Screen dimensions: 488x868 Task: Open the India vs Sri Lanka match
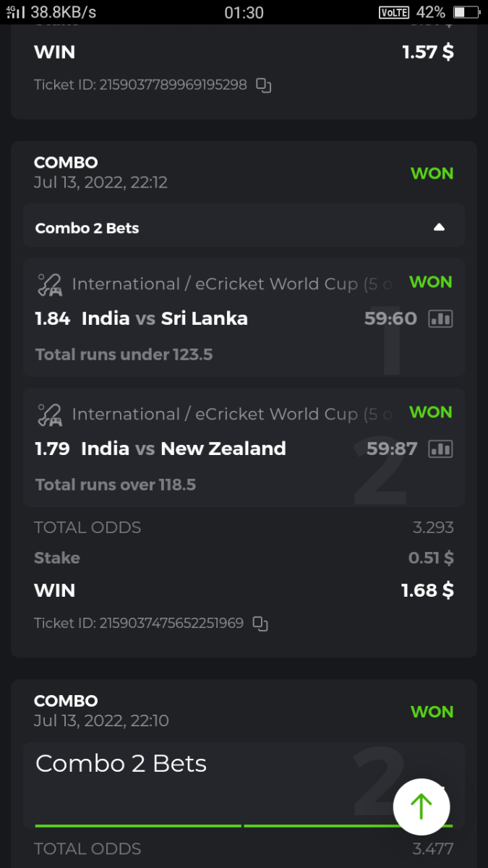click(x=164, y=319)
